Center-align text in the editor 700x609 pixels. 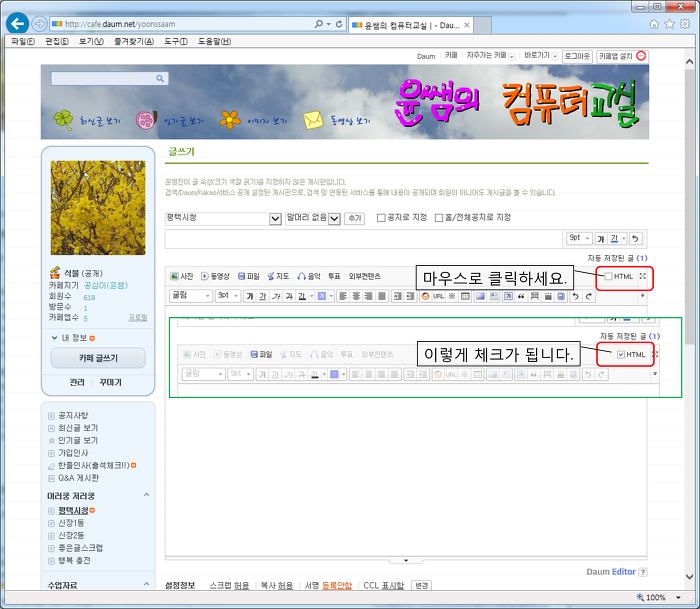[x=356, y=296]
